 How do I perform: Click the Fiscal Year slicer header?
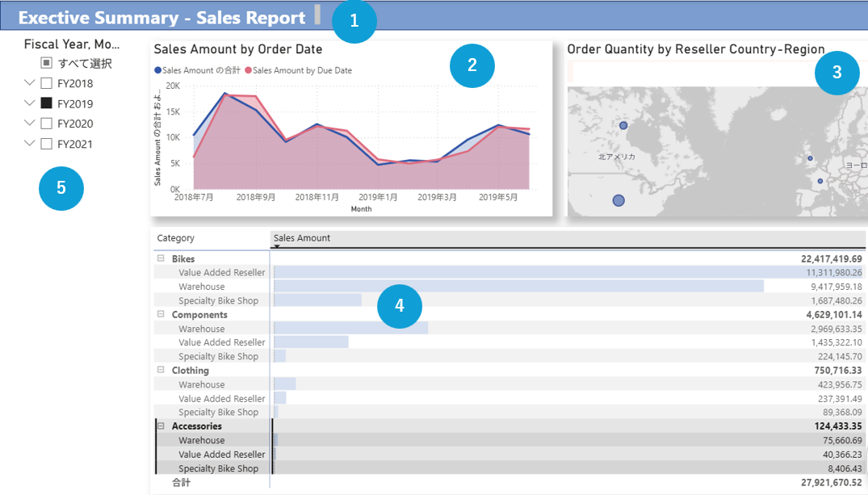click(x=71, y=44)
